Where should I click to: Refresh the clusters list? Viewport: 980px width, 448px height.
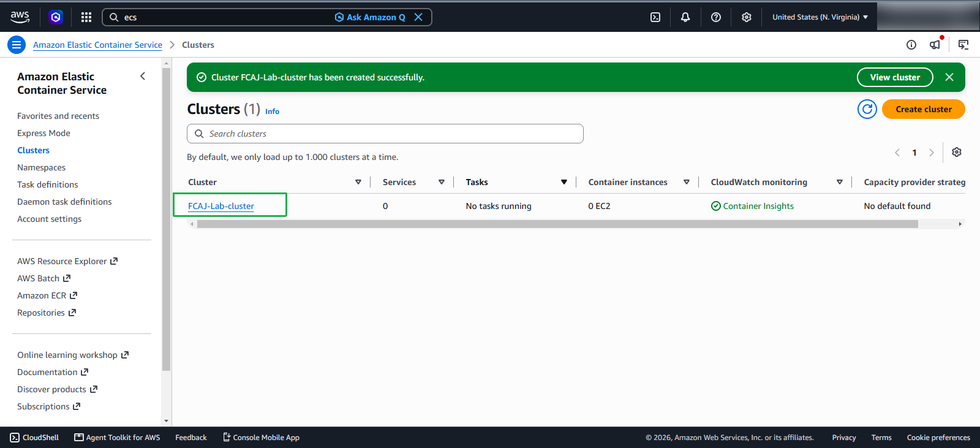pyautogui.click(x=867, y=109)
